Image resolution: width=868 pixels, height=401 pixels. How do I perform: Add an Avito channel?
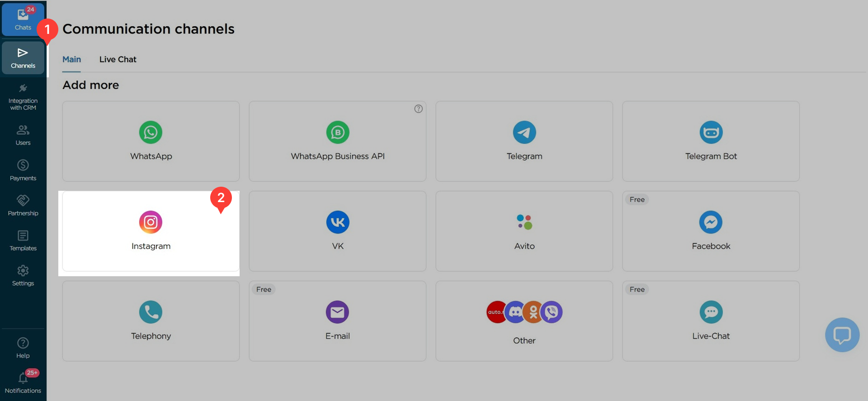[524, 231]
